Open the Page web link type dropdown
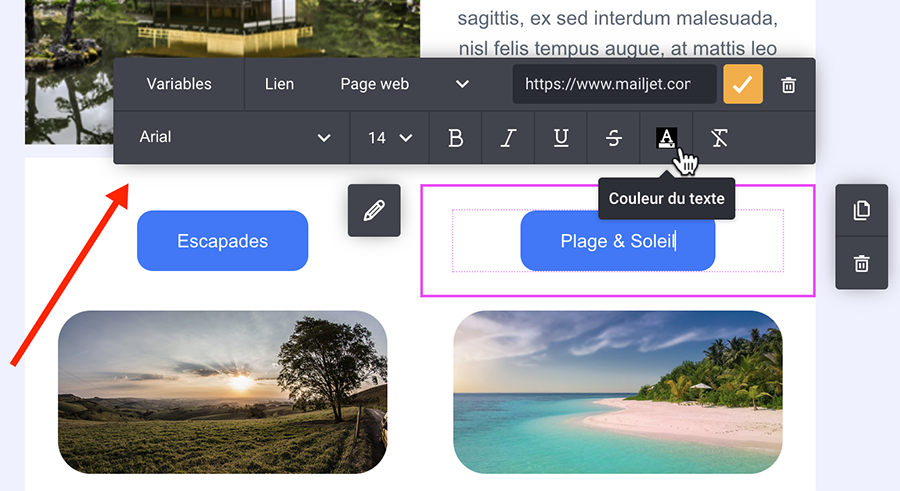 [404, 84]
